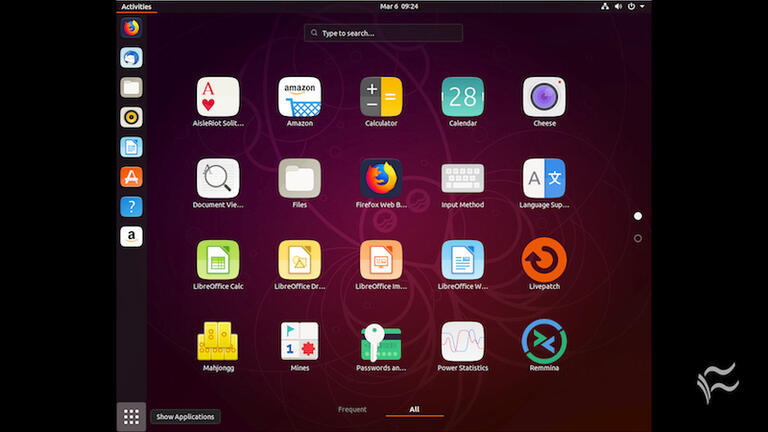Open Thunderbird from the dock
The image size is (768, 432).
pyautogui.click(x=131, y=58)
